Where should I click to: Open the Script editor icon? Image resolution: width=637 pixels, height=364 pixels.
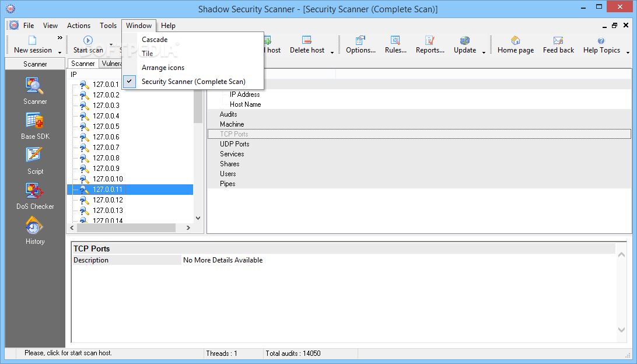(x=35, y=156)
